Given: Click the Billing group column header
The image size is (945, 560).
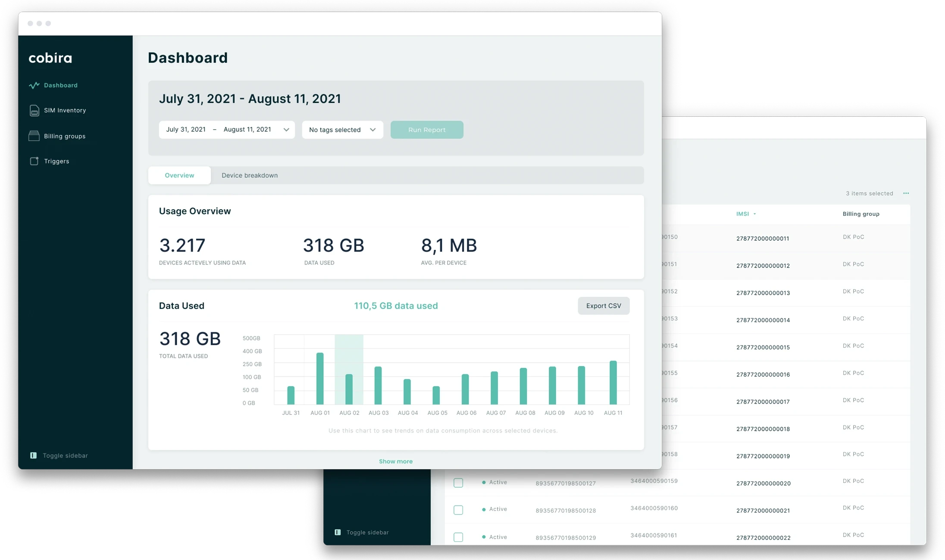Looking at the screenshot, I should [x=861, y=214].
